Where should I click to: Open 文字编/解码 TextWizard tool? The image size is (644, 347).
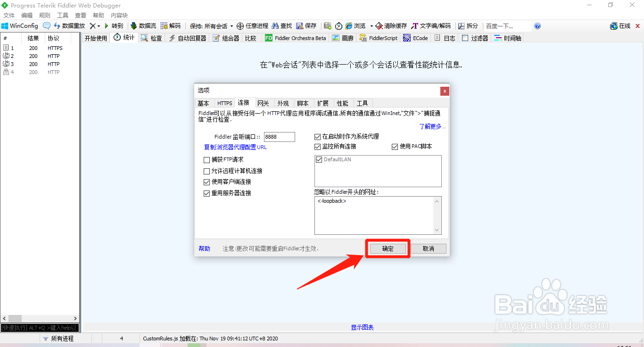[x=431, y=26]
